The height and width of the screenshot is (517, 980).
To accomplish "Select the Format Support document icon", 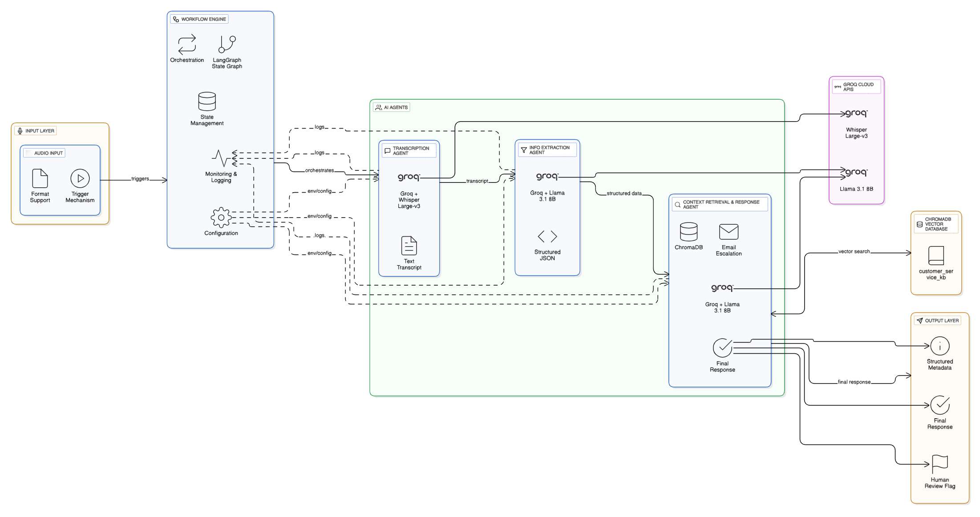I will [40, 178].
